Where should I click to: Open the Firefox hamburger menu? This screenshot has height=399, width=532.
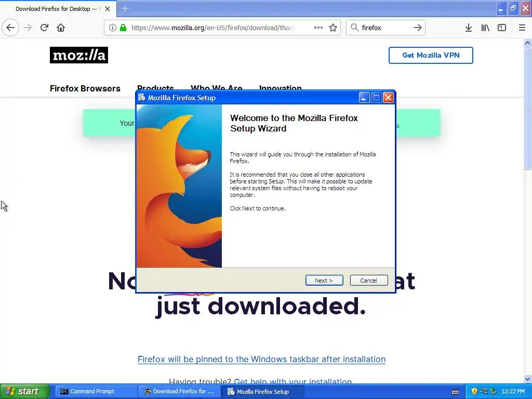pos(522,28)
